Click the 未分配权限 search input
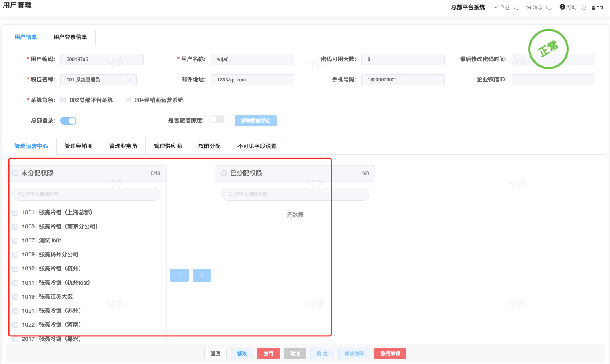This screenshot has height=364, width=610. (86, 194)
